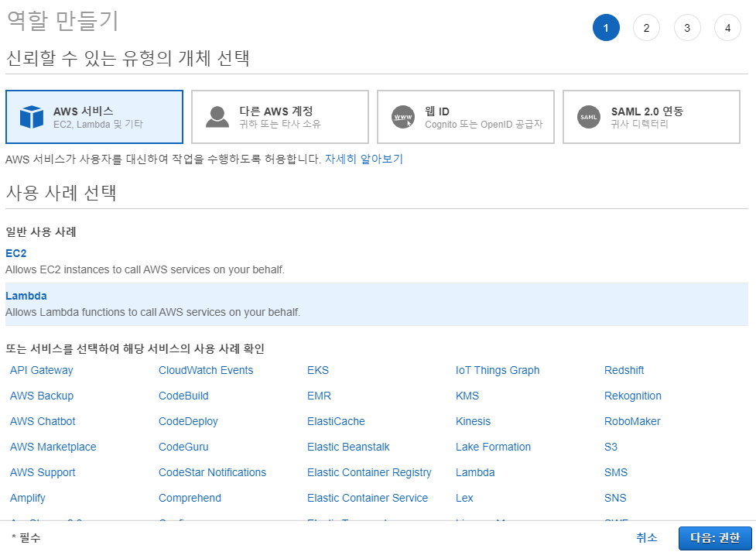This screenshot has height=552, width=756.
Task: Select Lex service
Action: (464, 498)
